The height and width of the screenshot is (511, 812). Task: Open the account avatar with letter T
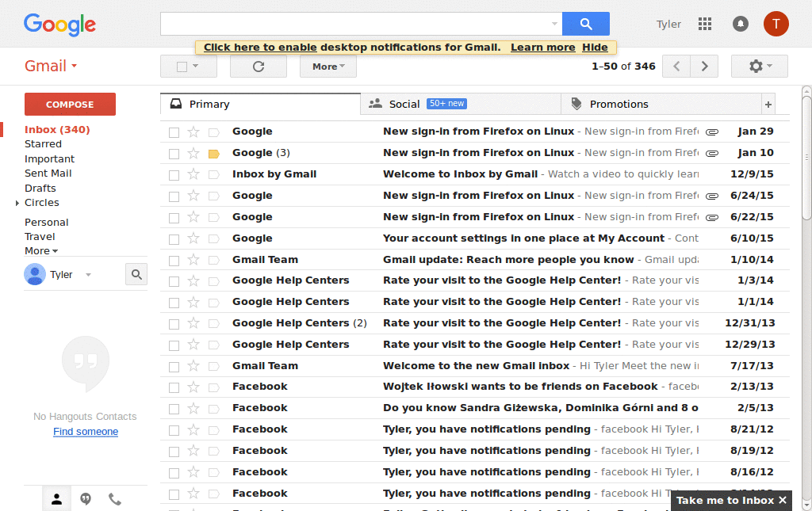(776, 24)
